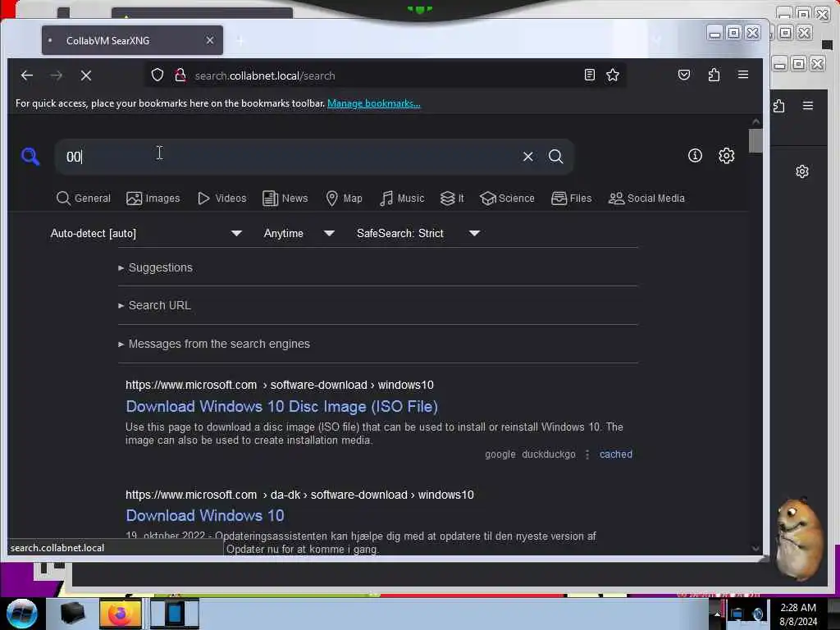Switch to the Social Media category
The width and height of the screenshot is (840, 630).
click(x=646, y=199)
